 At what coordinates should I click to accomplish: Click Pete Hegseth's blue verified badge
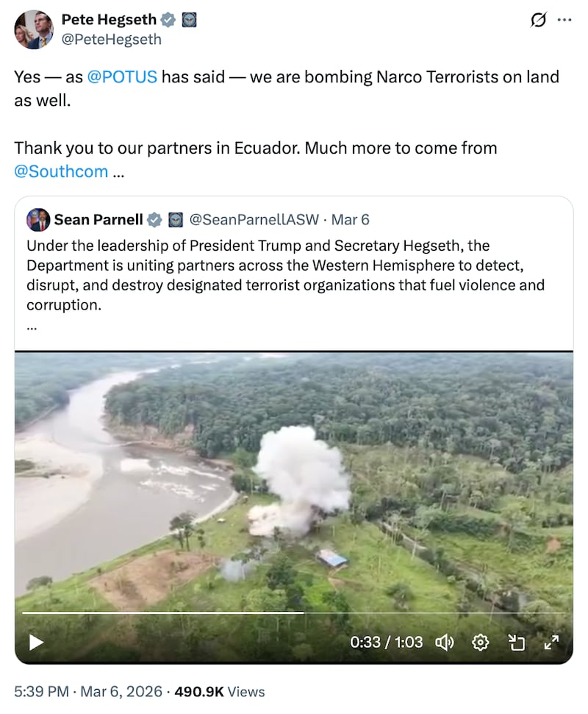[x=168, y=21]
